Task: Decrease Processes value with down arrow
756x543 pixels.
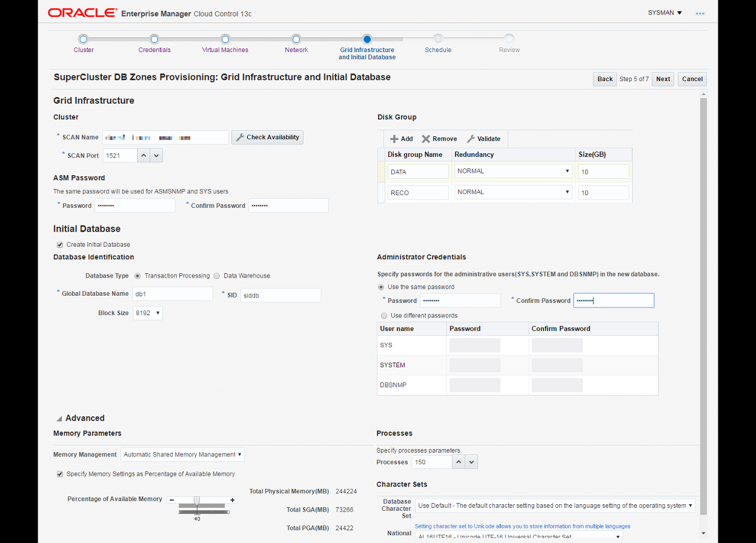Action: pos(471,462)
